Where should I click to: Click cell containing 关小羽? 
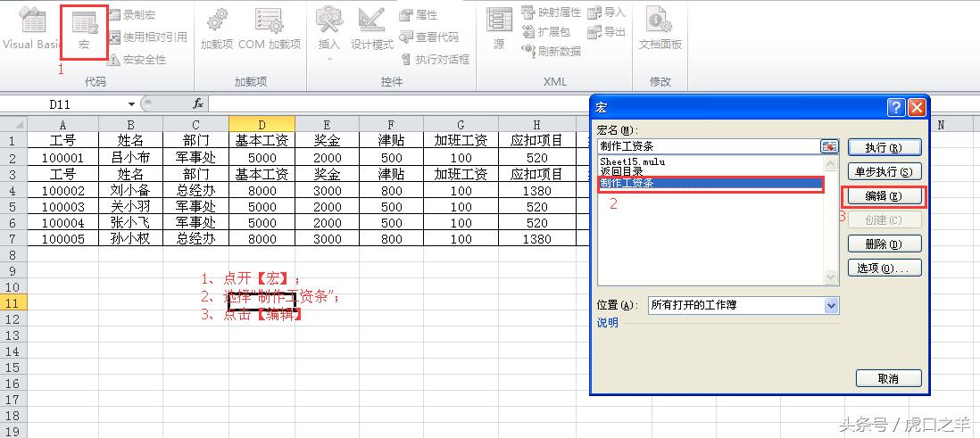tap(130, 207)
